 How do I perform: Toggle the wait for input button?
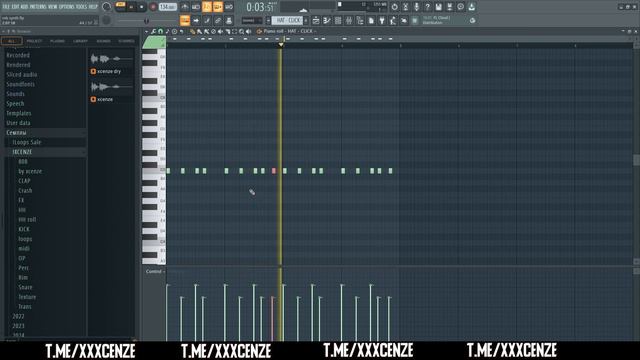pos(196,7)
